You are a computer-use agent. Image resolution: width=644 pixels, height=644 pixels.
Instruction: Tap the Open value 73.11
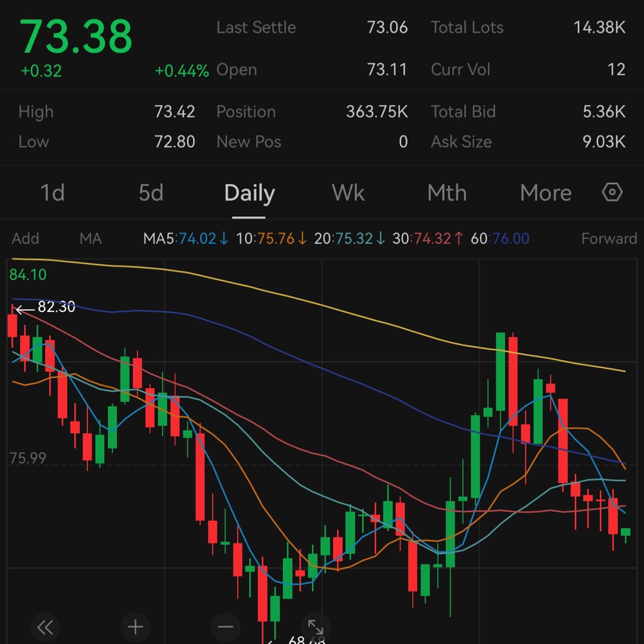(387, 69)
